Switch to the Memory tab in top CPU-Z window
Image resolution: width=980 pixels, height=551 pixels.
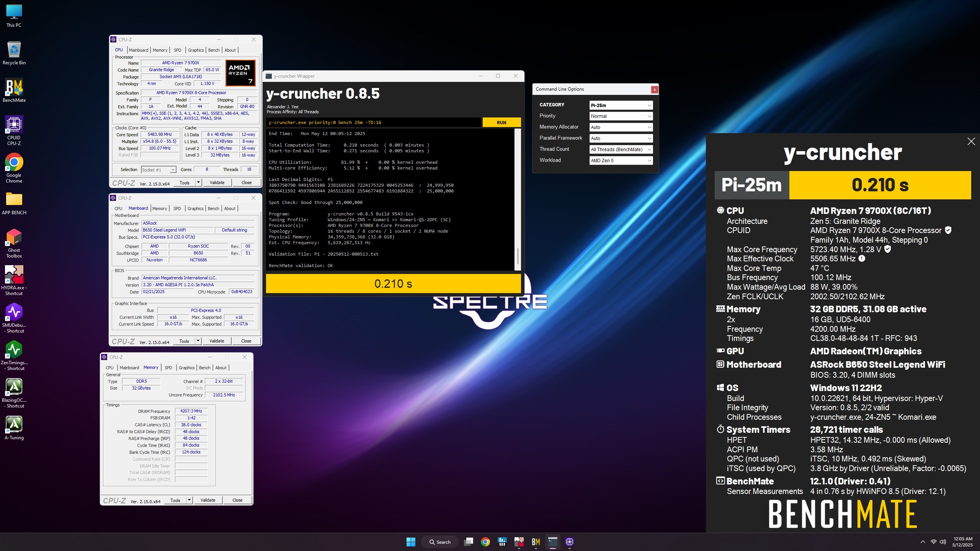click(160, 50)
